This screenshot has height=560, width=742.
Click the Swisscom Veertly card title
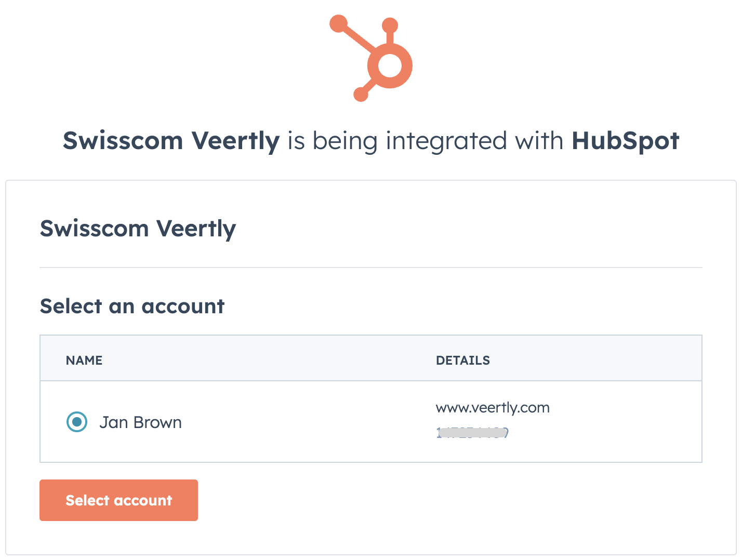click(x=138, y=229)
